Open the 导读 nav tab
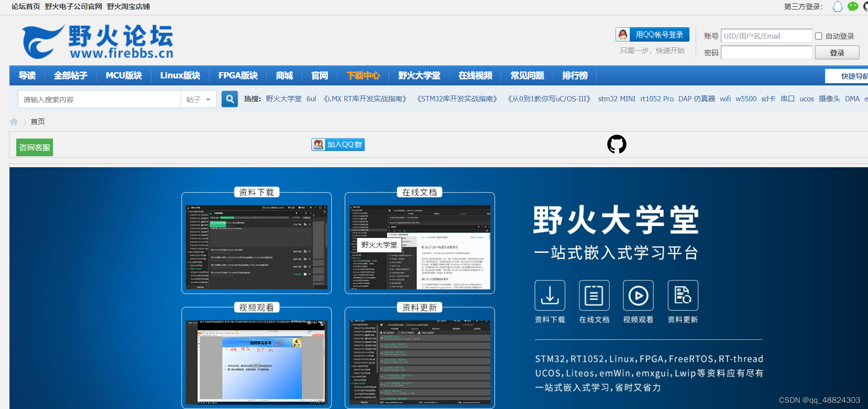The image size is (868, 409). point(27,75)
